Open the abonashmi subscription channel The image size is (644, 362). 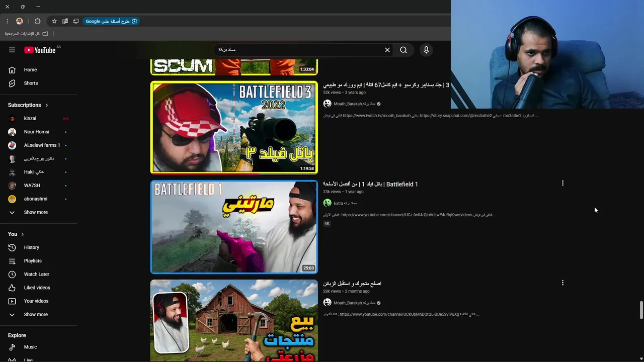coord(39,199)
